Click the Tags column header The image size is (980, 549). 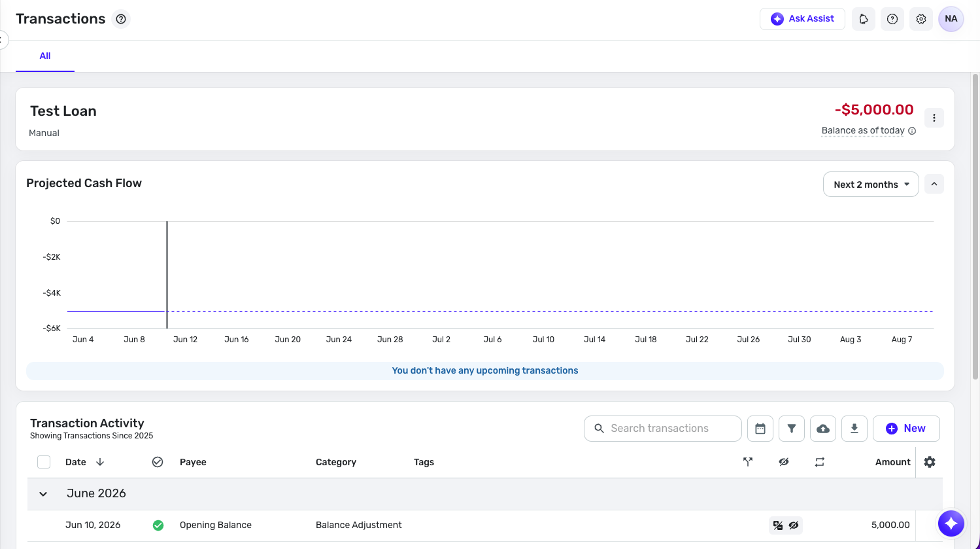(424, 462)
